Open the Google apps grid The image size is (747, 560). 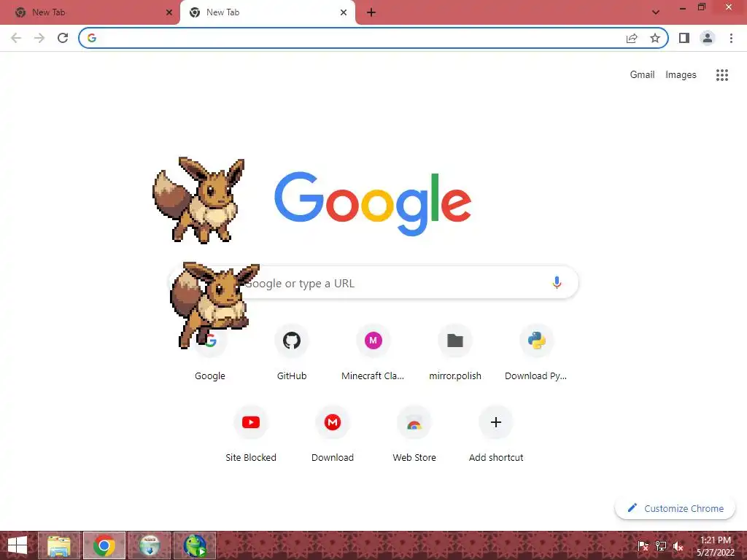pyautogui.click(x=722, y=75)
